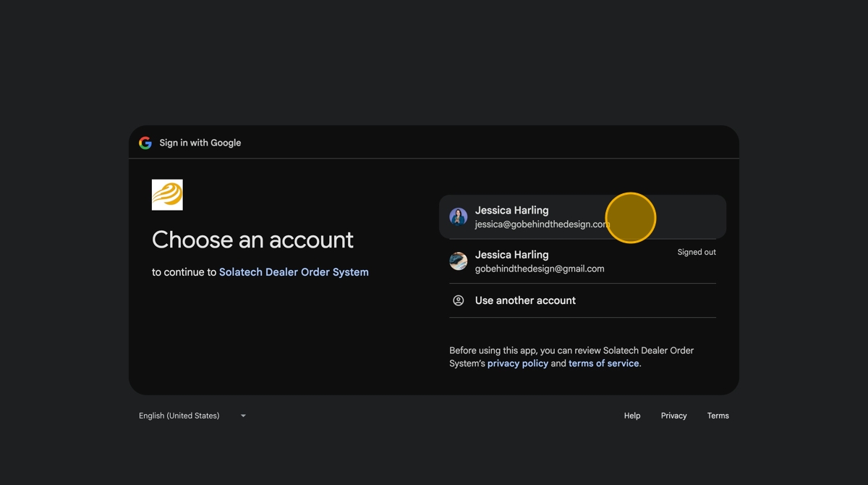Click Use another account
The image size is (868, 485).
pos(582,300)
